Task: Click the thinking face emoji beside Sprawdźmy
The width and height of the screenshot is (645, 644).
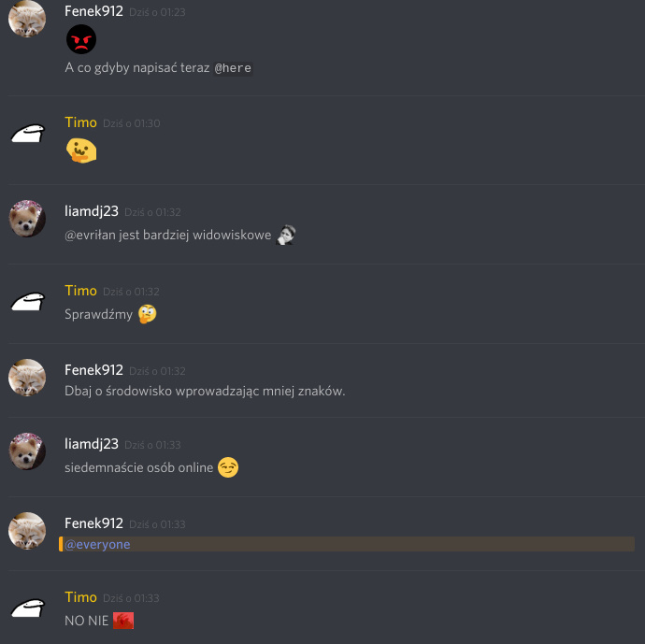Action: point(148,314)
